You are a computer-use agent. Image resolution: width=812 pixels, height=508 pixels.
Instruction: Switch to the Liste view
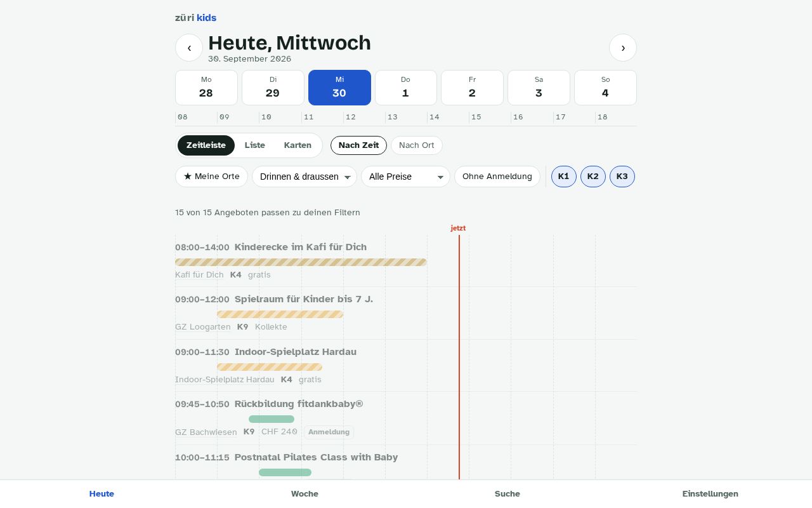click(255, 145)
